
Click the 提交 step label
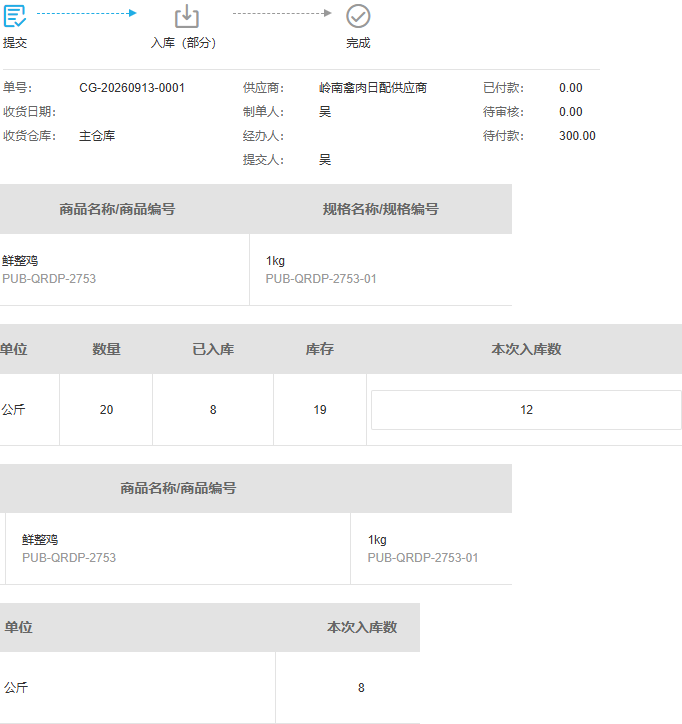click(x=15, y=43)
